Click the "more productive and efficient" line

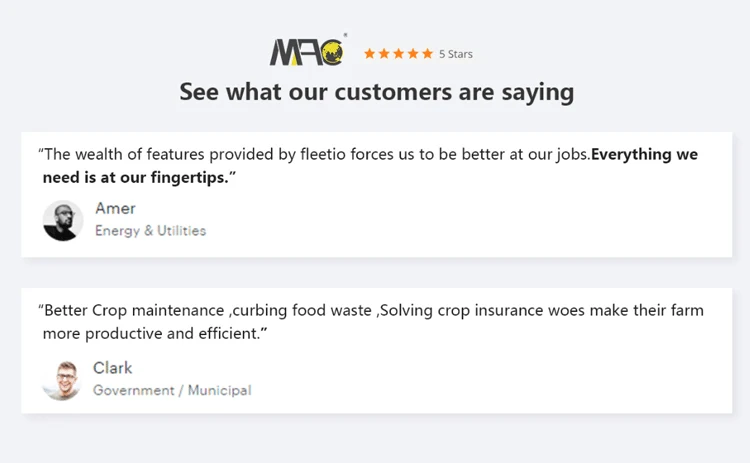point(150,333)
